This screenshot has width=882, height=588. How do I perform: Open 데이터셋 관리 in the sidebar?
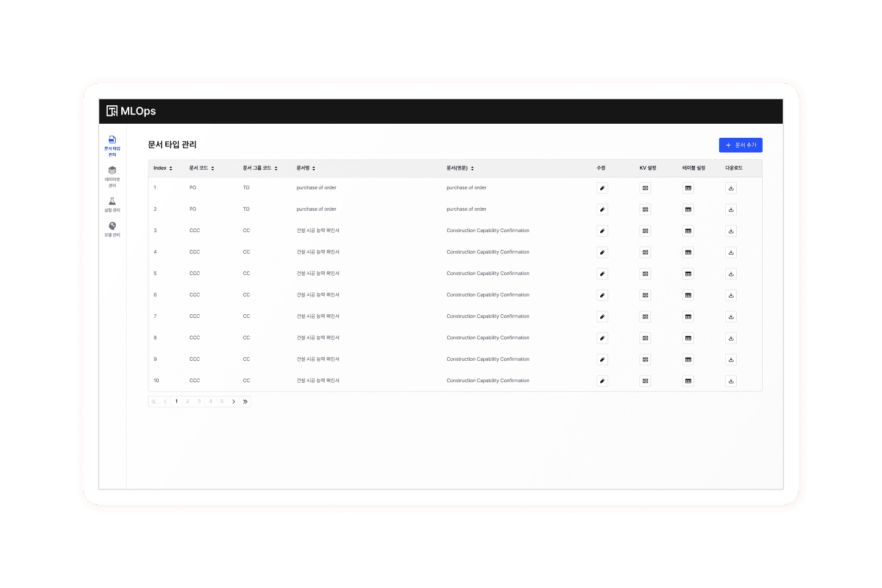[x=112, y=176]
